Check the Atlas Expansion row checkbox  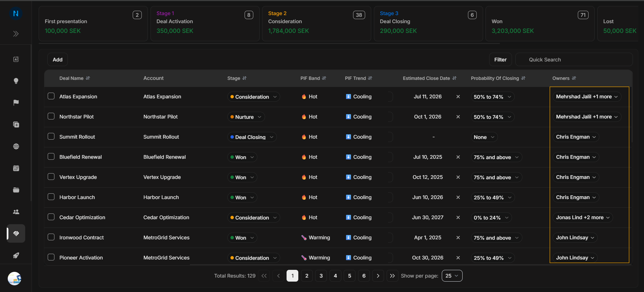tap(51, 96)
